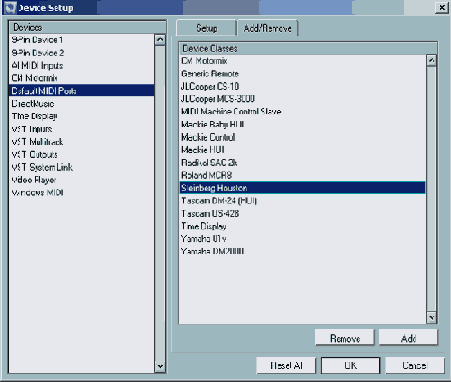The image size is (451, 382).
Task: Click the Device Setup title bar icon
Action: [x=10, y=7]
